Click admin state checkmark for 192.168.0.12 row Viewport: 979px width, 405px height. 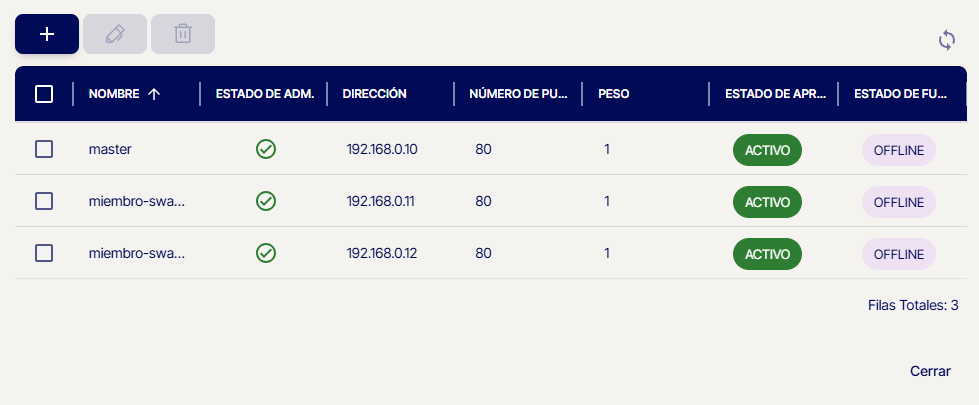[x=266, y=253]
